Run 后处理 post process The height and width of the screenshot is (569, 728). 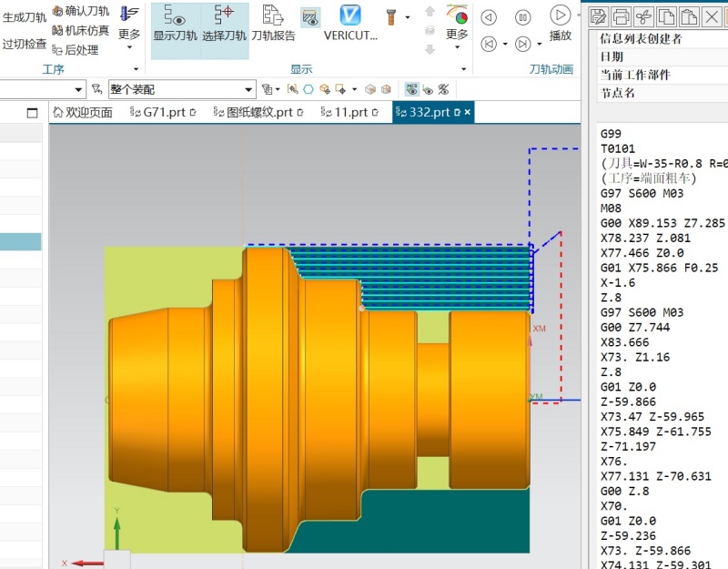pyautogui.click(x=76, y=50)
